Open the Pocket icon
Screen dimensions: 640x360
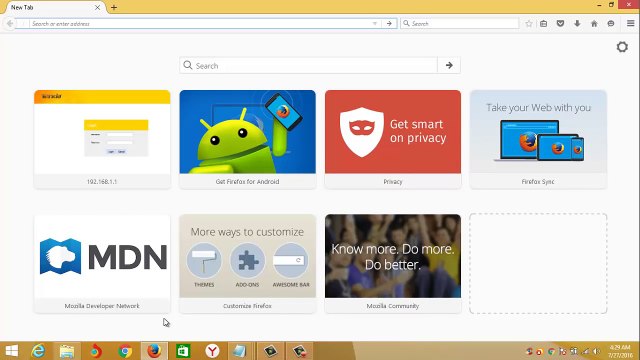[x=560, y=24]
